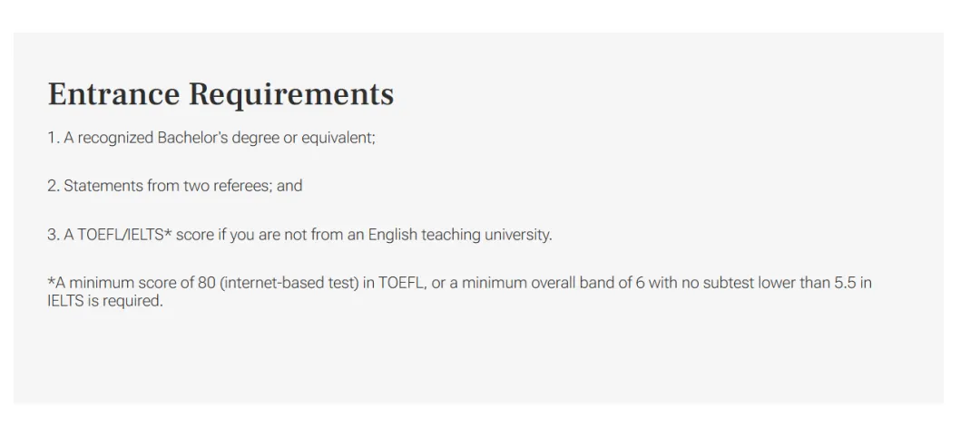Viewport: 980px width, 436px height.
Task: Click the word "university" ending requirement 3
Action: click(517, 235)
